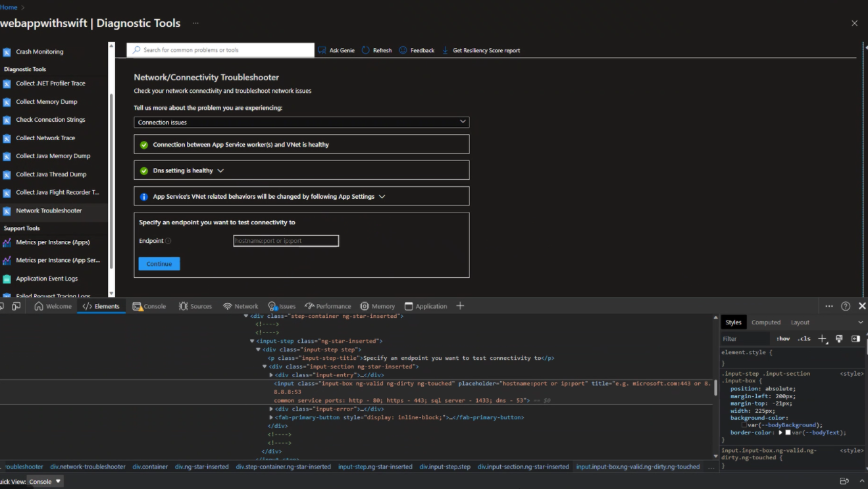Toggle .cls element classes button
Screen dimensions: 868x489
804,339
